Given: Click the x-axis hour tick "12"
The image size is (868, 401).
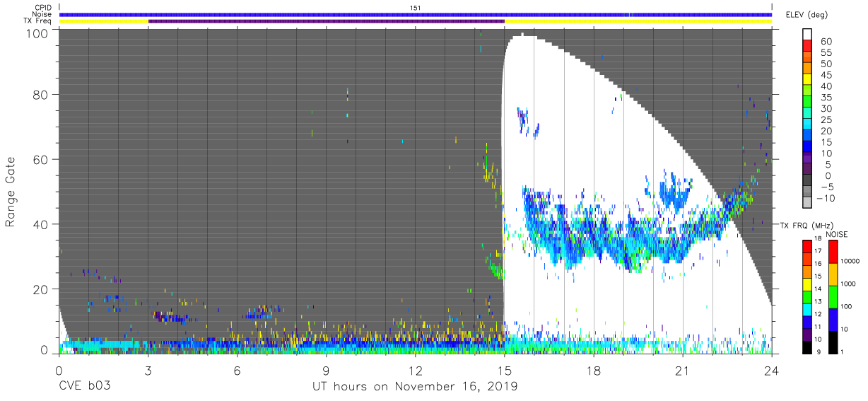Looking at the screenshot, I should 416,371.
